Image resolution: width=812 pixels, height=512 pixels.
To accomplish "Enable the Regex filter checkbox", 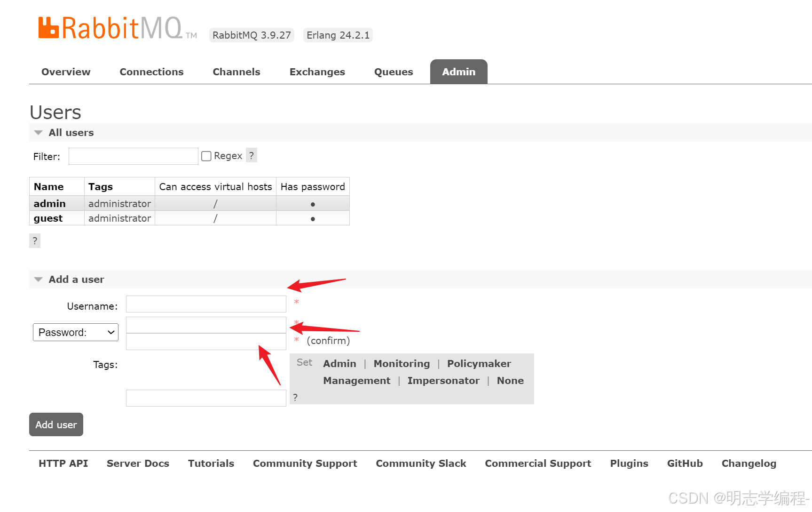I will pos(206,156).
